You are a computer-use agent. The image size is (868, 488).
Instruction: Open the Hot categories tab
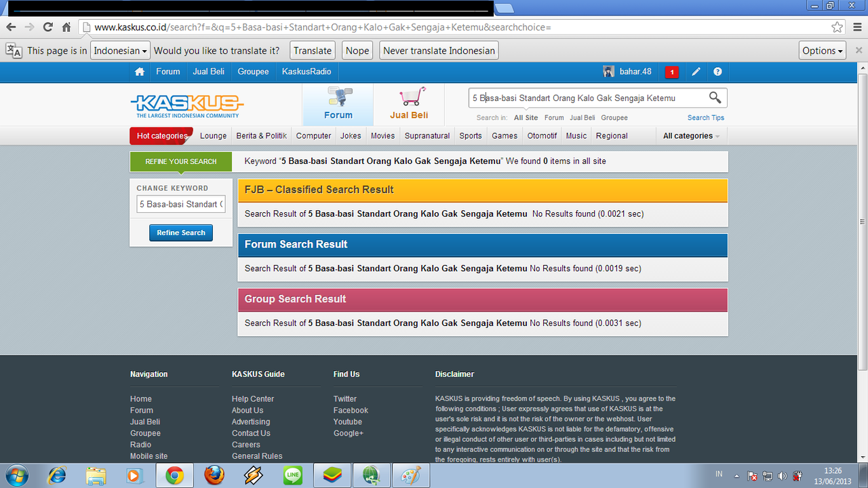(x=161, y=136)
